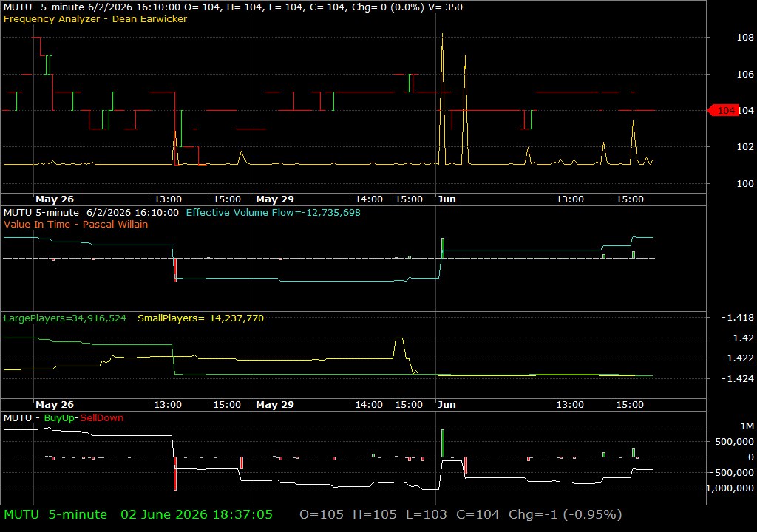Select the green 'BuyUp' legend label
This screenshot has width=757, height=532.
[x=59, y=417]
